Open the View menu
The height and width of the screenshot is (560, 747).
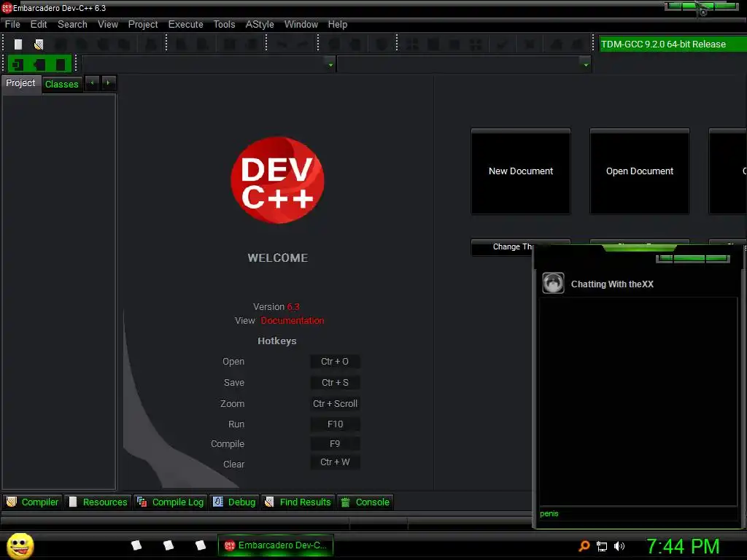point(108,24)
